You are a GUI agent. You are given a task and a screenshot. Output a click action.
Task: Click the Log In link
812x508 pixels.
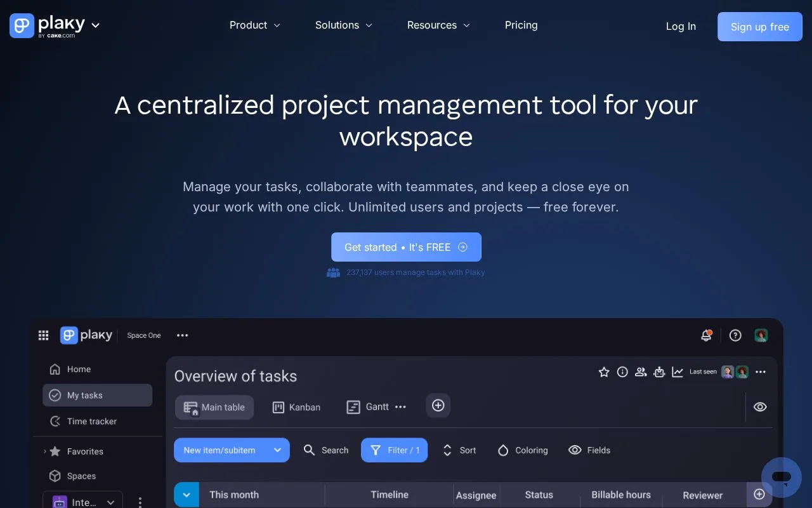[681, 27]
